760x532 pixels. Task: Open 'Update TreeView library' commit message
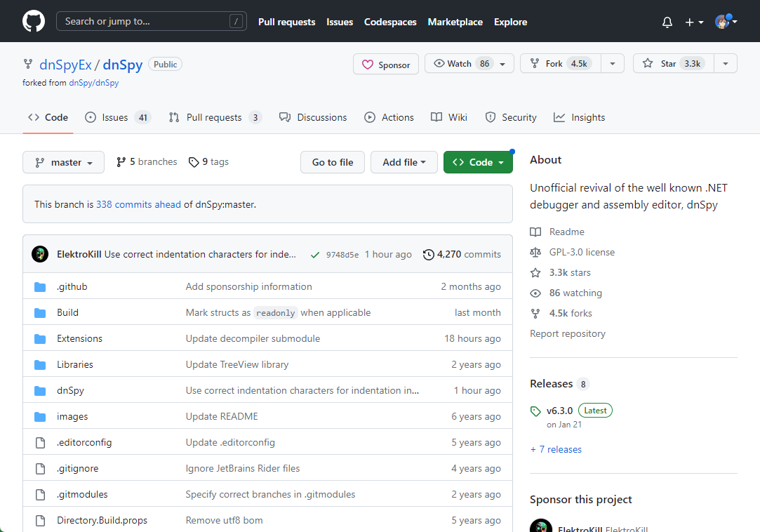tap(237, 365)
